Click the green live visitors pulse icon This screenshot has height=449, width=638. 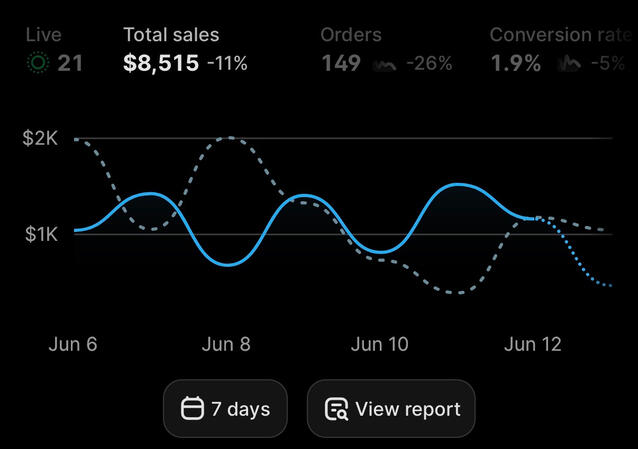pos(38,63)
